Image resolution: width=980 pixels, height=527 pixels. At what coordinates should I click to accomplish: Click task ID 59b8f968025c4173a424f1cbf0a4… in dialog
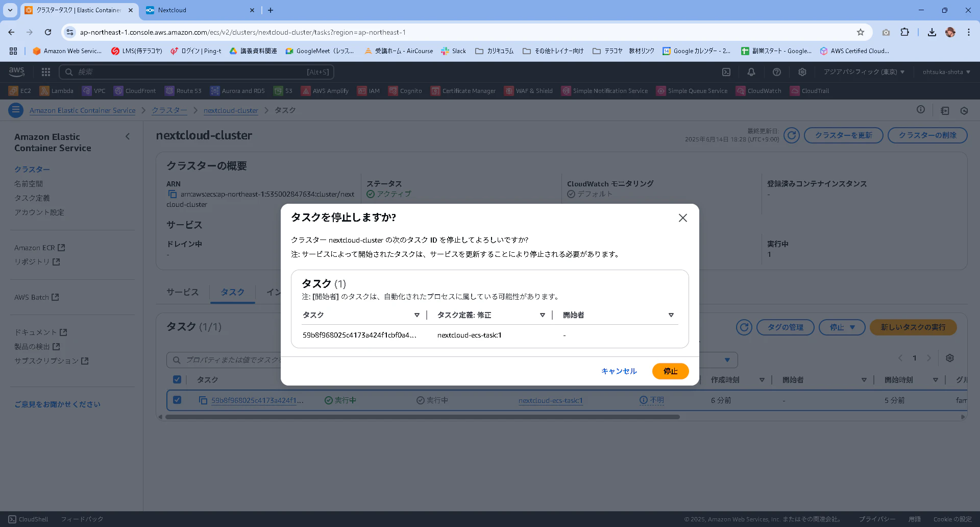[x=359, y=335]
